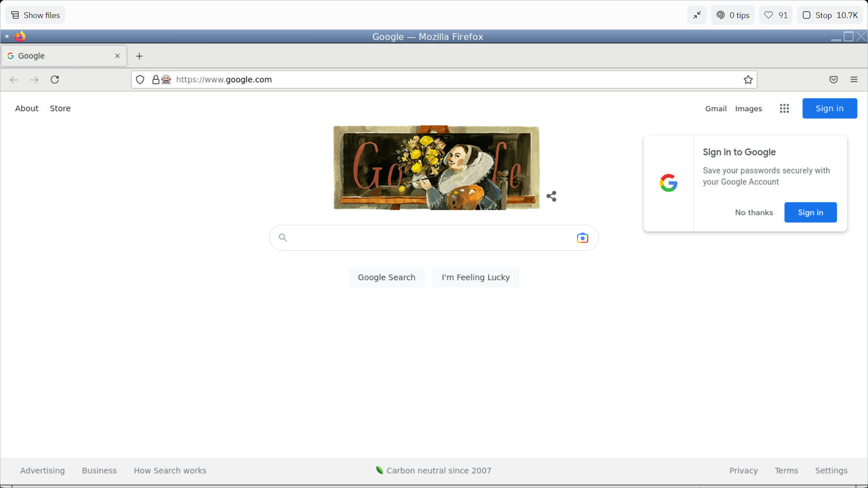Screen dimensions: 868x488
Task: Open the Images link
Action: [748, 109]
